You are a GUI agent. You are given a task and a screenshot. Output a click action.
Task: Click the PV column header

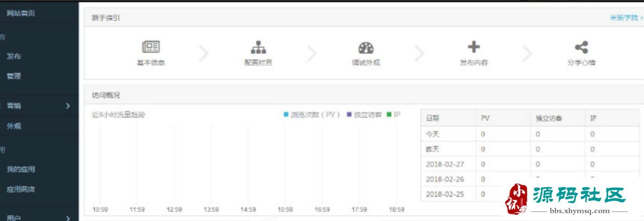click(485, 118)
